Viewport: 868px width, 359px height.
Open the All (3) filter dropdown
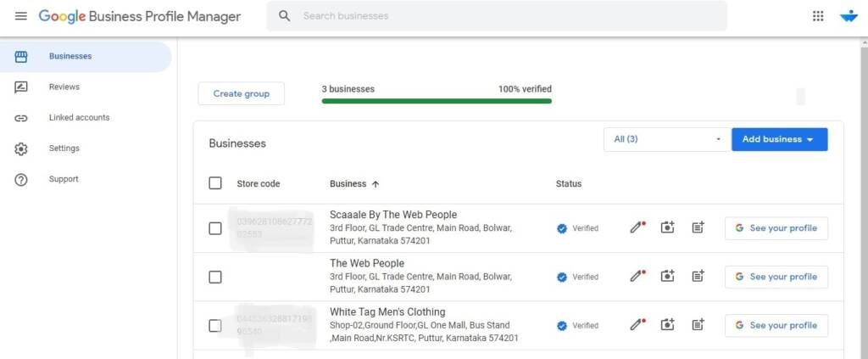click(x=667, y=139)
